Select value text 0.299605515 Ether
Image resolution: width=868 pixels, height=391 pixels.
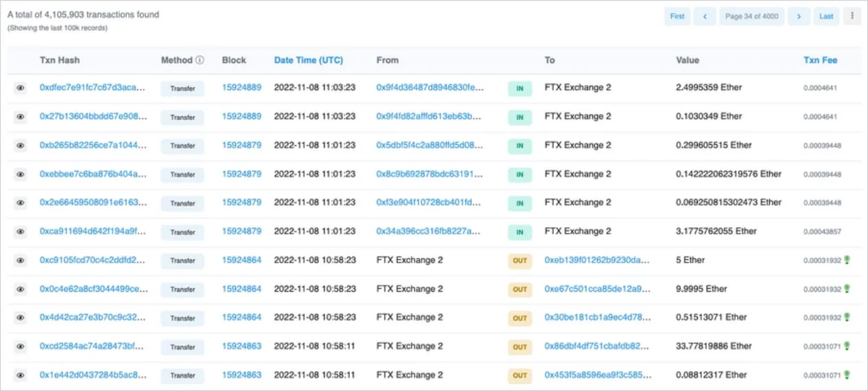[x=714, y=145]
